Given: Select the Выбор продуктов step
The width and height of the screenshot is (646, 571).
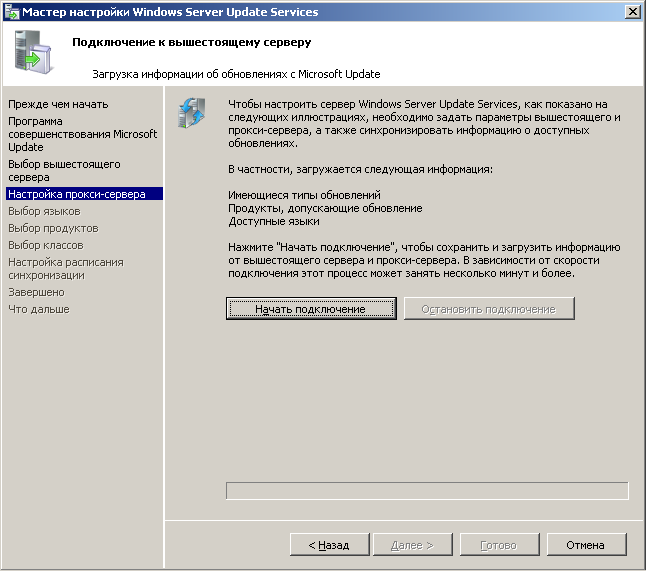Looking at the screenshot, I should (53, 228).
